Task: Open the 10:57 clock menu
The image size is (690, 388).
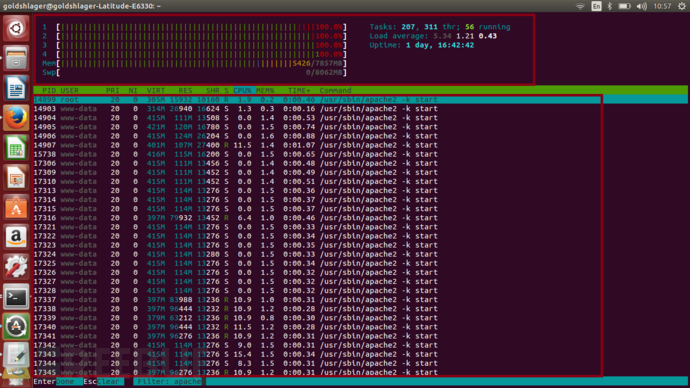Action: (662, 6)
